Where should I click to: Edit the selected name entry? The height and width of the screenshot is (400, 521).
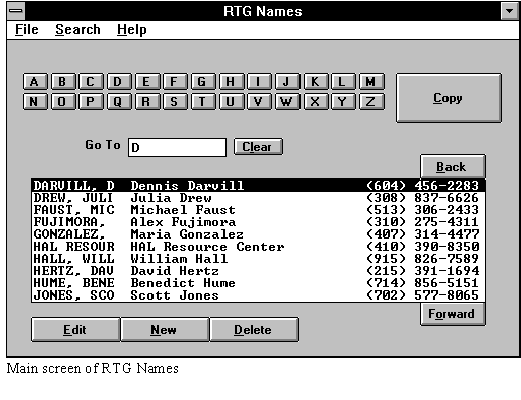pos(75,330)
